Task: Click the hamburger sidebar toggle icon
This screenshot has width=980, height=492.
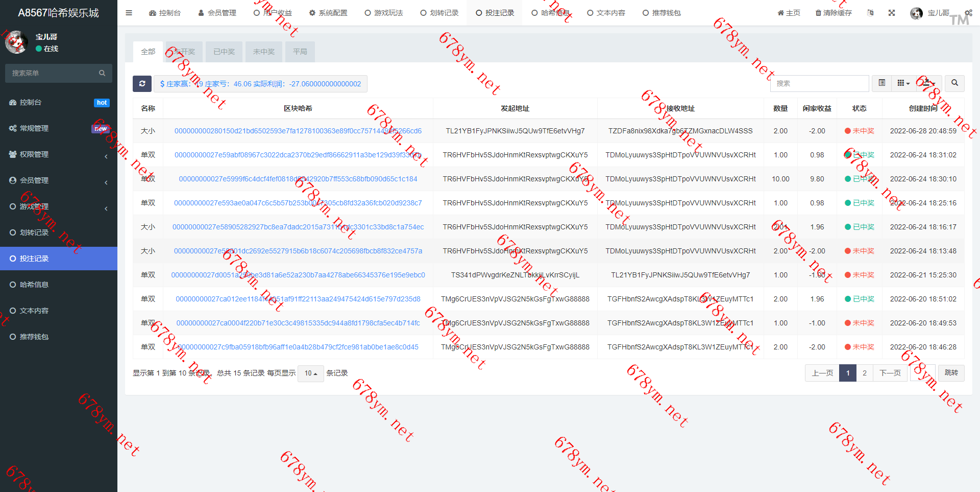Action: point(129,13)
